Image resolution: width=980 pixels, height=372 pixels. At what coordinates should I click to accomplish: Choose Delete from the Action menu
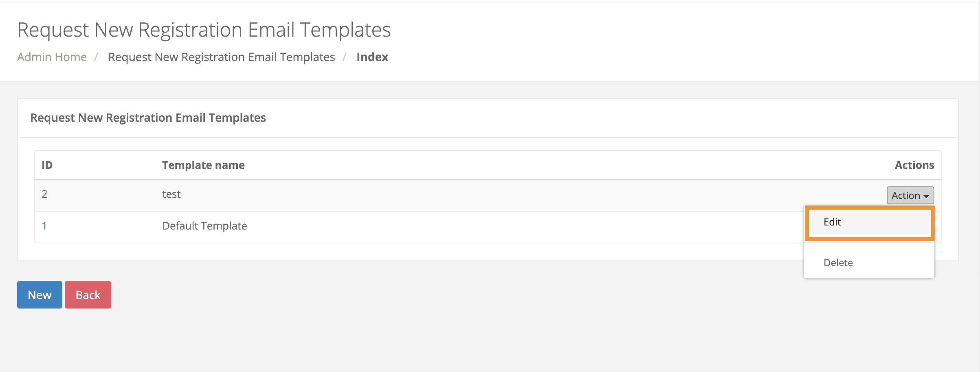(838, 263)
